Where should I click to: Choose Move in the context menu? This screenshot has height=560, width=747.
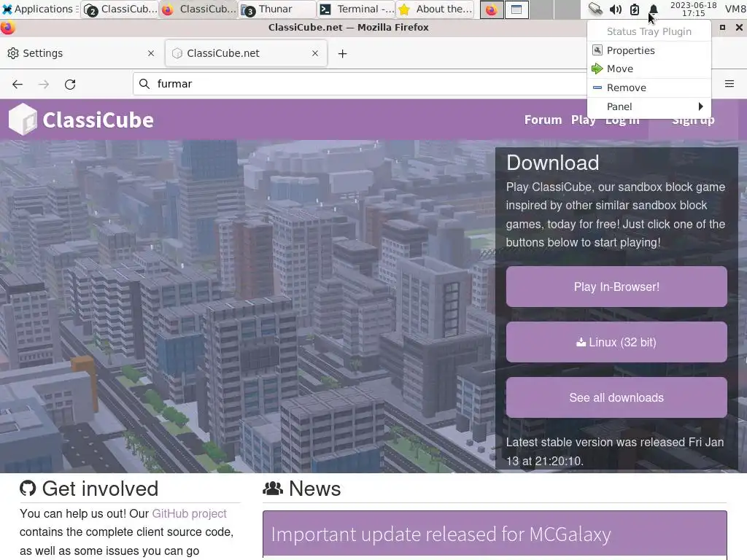pos(649,69)
